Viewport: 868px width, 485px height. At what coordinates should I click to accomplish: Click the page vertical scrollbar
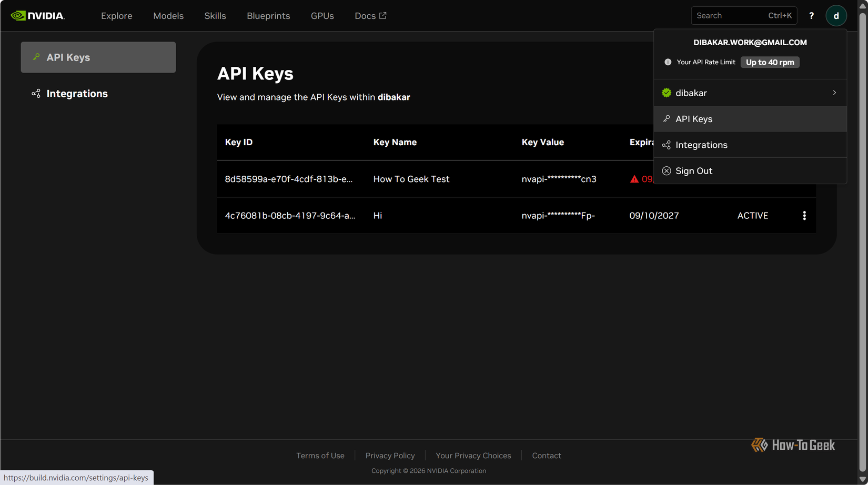863,242
